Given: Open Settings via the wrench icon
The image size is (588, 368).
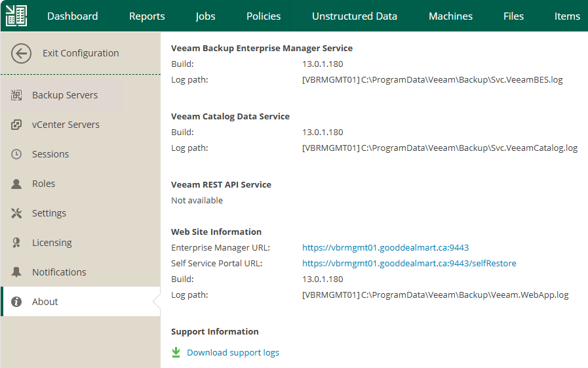Looking at the screenshot, I should point(17,213).
